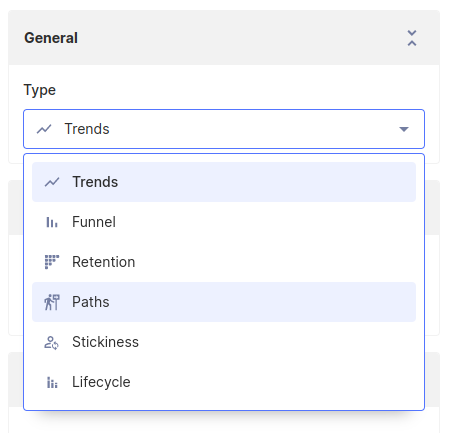
Task: Click the Lifecycle stacked-bar icon
Action: (x=52, y=382)
